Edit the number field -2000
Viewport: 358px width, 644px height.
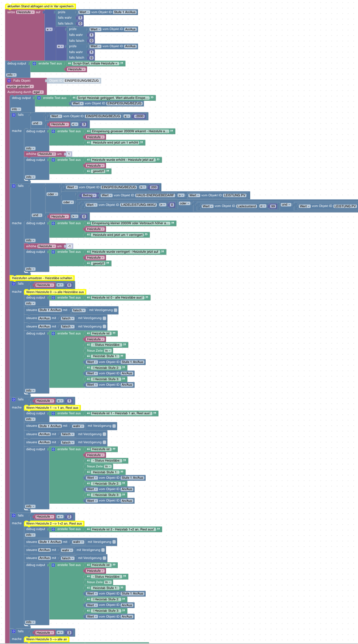coord(139,116)
